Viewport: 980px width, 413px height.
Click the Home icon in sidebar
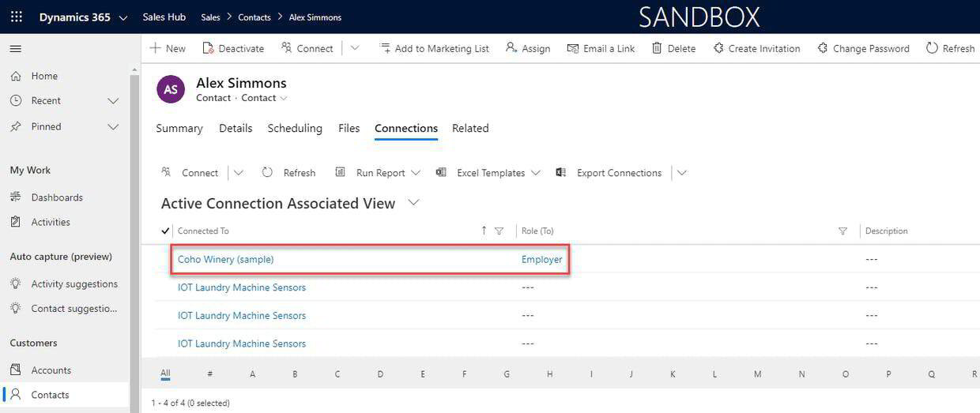click(16, 76)
